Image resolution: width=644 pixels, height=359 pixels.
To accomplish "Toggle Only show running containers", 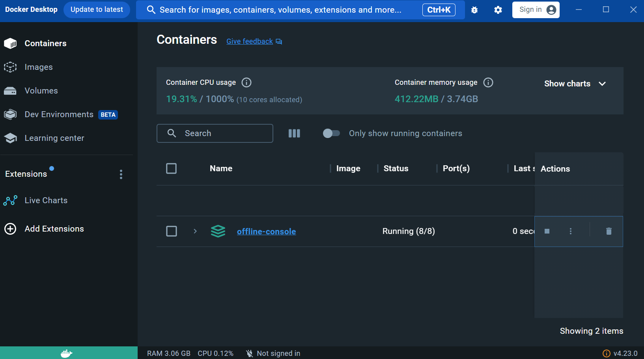I will point(331,133).
